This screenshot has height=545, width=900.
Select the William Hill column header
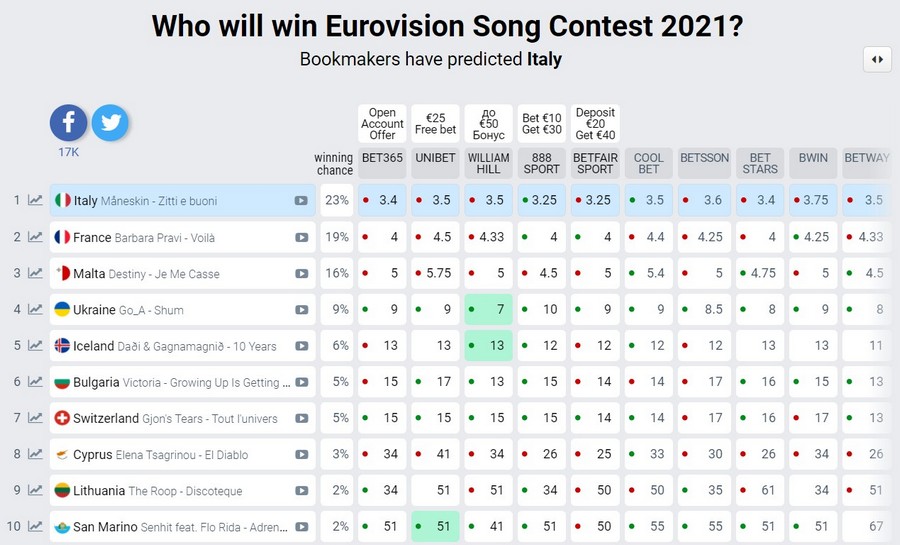click(488, 163)
